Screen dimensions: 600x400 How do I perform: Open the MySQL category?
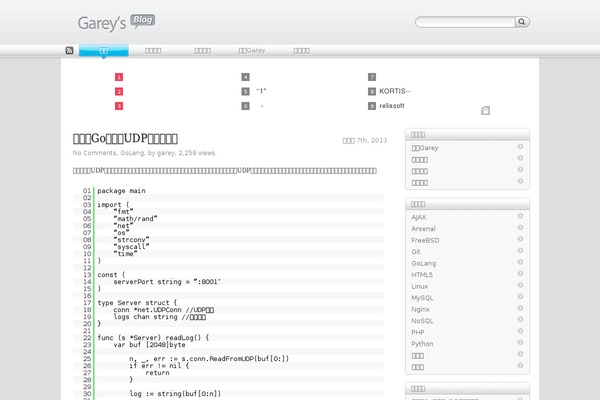click(x=422, y=297)
